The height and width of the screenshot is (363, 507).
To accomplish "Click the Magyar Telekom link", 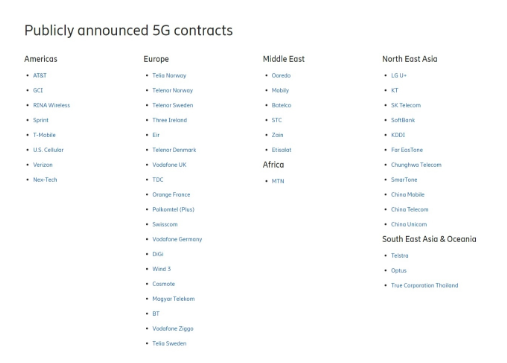I will (x=174, y=299).
